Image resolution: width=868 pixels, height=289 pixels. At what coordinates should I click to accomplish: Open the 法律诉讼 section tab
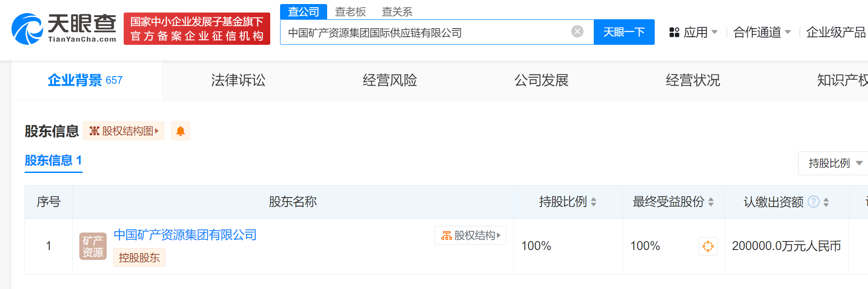pos(238,80)
